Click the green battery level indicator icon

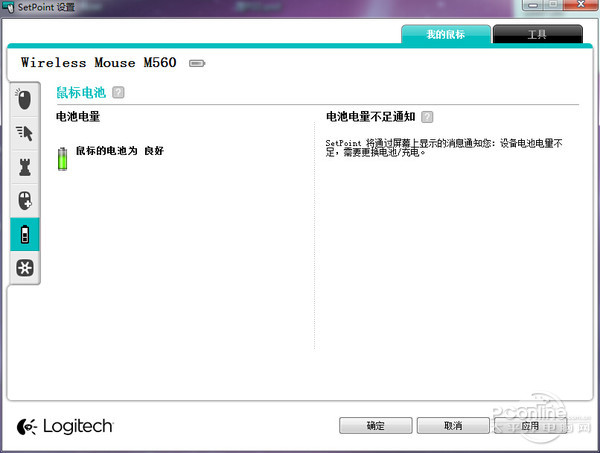click(62, 158)
